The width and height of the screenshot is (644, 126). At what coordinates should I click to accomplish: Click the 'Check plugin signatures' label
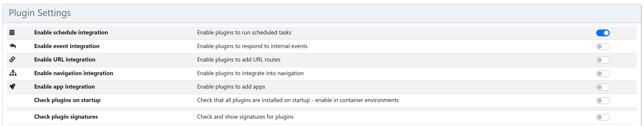66,117
